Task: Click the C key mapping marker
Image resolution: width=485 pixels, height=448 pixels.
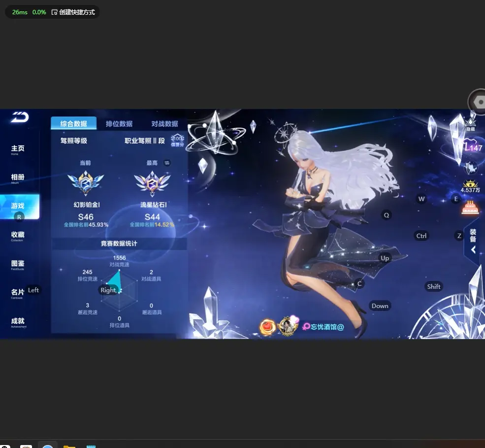Action: (359, 283)
